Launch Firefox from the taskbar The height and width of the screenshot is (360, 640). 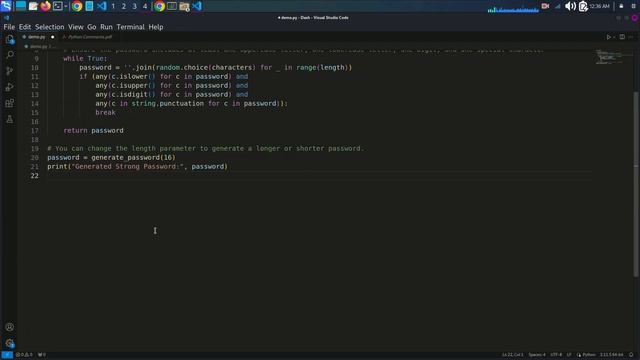tap(45, 6)
